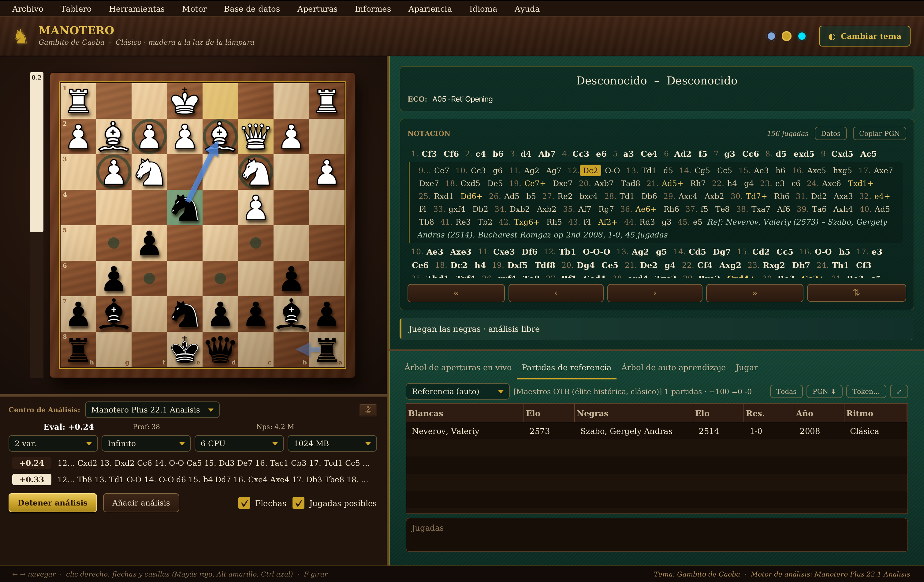Step back one move with ‹ button
Image resolution: width=924 pixels, height=582 pixels.
tap(556, 293)
